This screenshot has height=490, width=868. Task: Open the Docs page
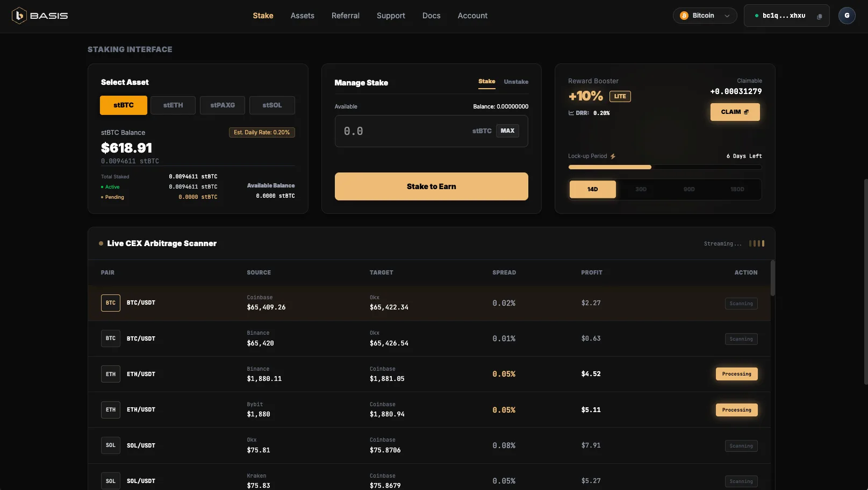pos(431,16)
